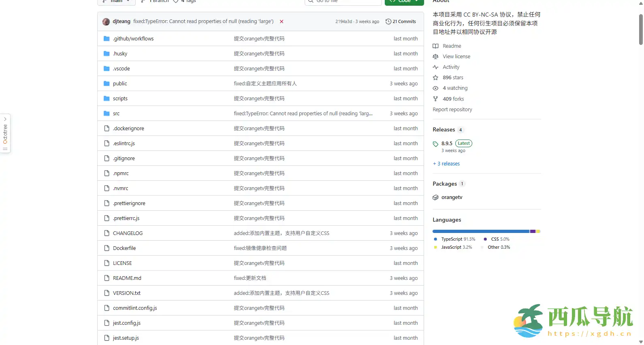
Task: Click the Report repository link
Action: [x=452, y=110]
